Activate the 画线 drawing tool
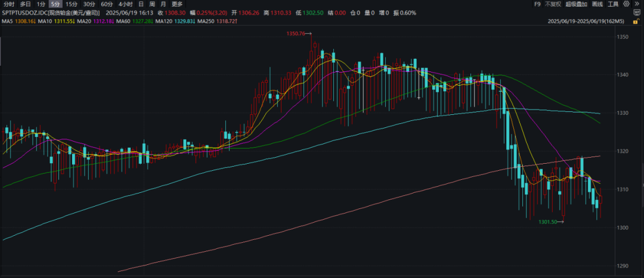The height and width of the screenshot is (278, 644). click(597, 4)
